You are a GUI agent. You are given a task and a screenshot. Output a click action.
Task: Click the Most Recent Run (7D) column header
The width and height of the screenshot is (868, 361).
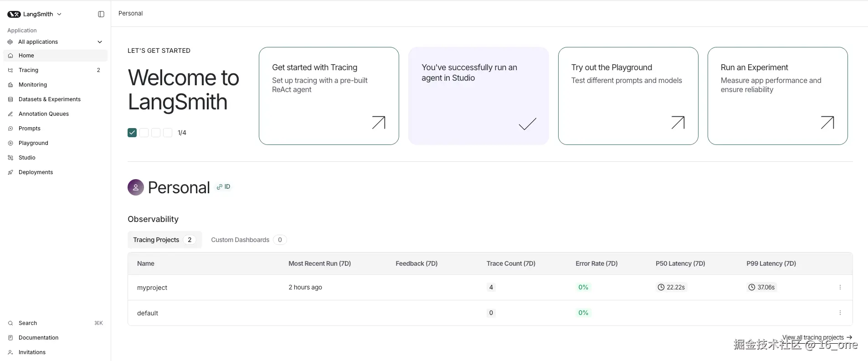(320, 263)
